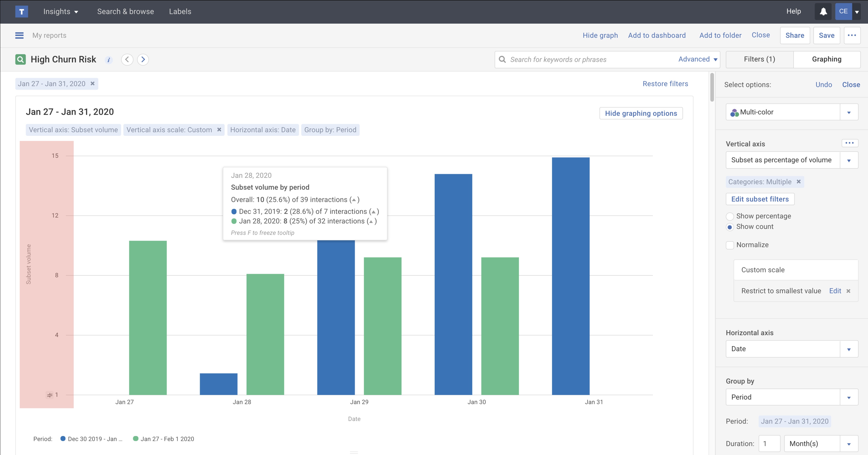868x455 pixels.
Task: Open the Insights menu
Action: (61, 11)
